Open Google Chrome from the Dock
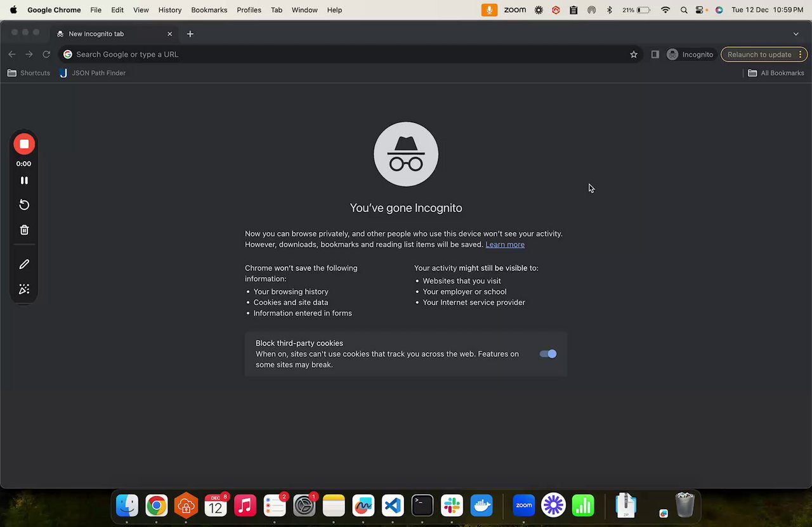The image size is (812, 527). 156,505
